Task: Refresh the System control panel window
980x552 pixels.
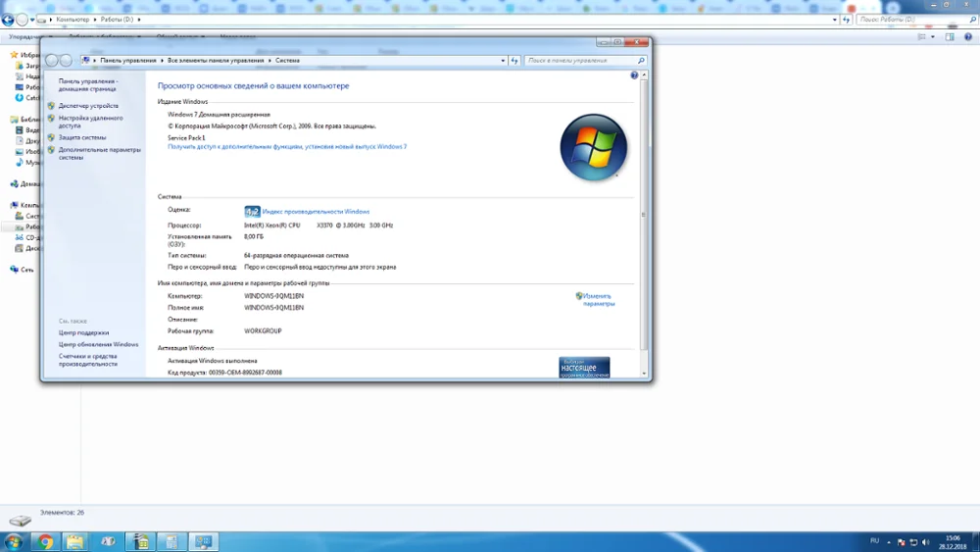Action: [514, 61]
